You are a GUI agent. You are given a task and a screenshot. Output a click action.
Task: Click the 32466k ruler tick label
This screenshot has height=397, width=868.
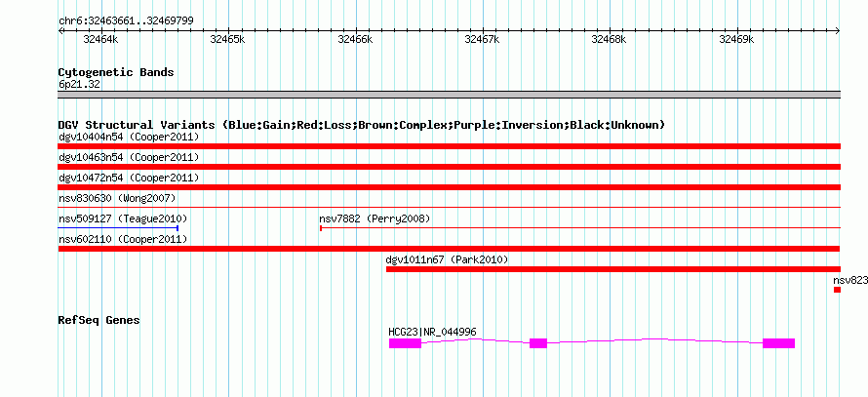coord(355,39)
